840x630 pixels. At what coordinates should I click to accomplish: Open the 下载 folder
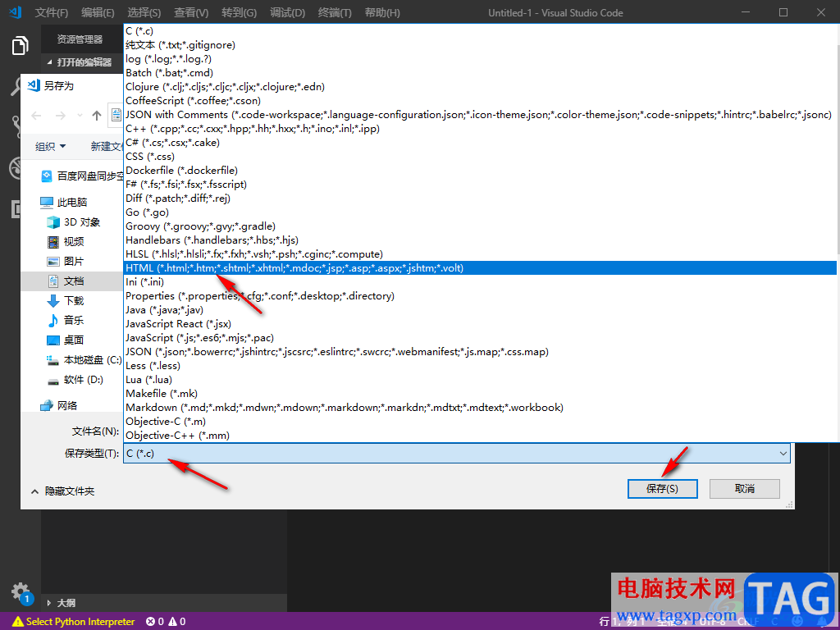pyautogui.click(x=66, y=300)
